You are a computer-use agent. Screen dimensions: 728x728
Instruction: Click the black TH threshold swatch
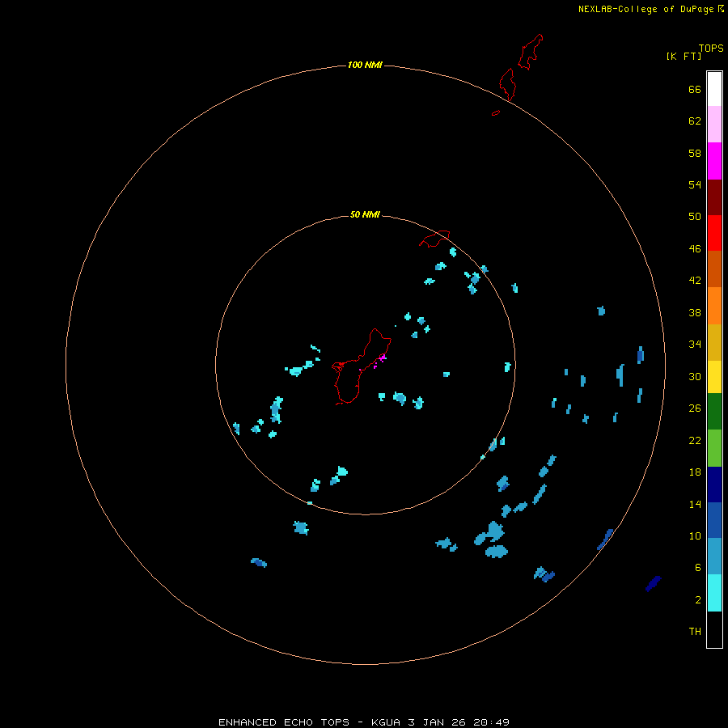tap(714, 629)
